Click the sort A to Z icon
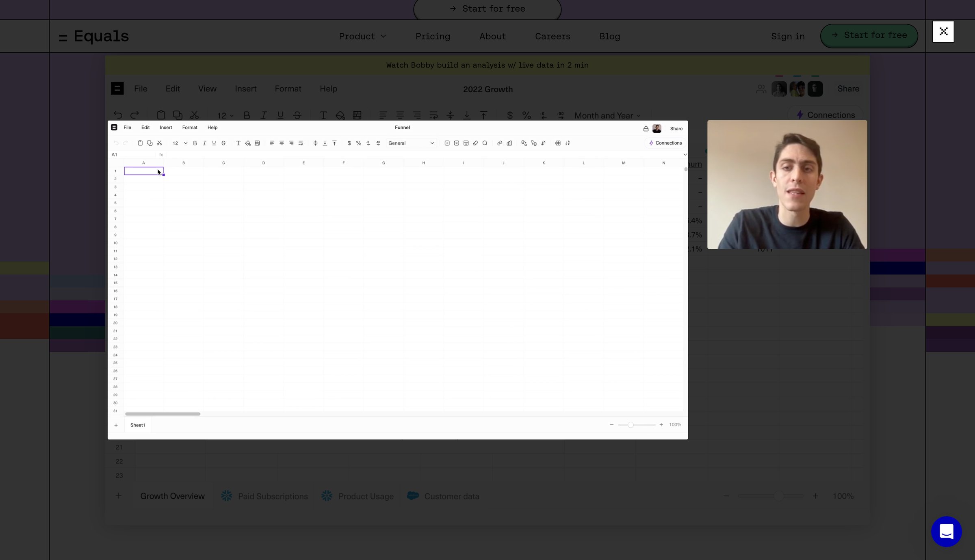 click(x=568, y=143)
